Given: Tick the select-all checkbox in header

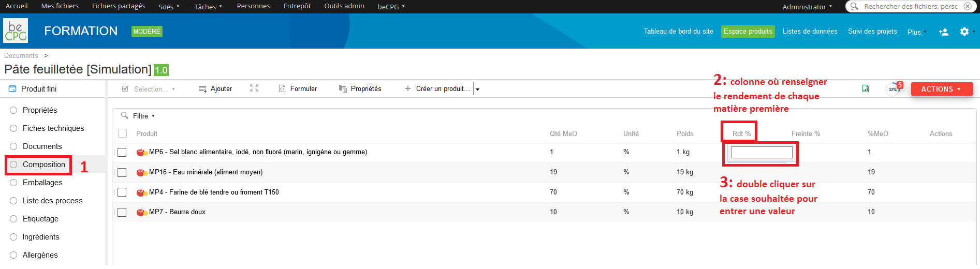Looking at the screenshot, I should (123, 133).
